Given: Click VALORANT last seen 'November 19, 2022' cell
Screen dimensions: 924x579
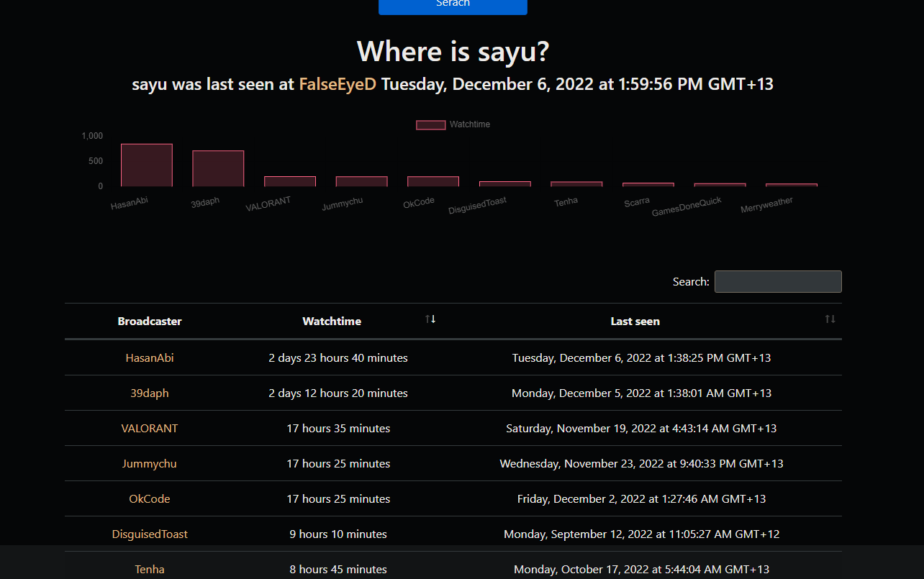Looking at the screenshot, I should tap(641, 428).
